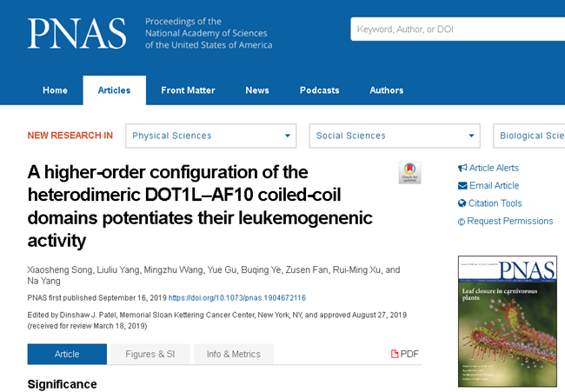The height and width of the screenshot is (392, 565).
Task: Click the Citation Tools icon
Action: (x=462, y=203)
